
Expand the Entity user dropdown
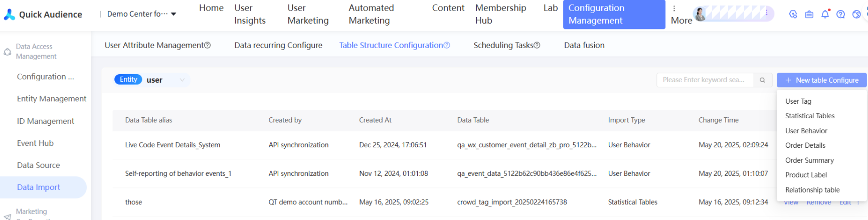coord(182,80)
